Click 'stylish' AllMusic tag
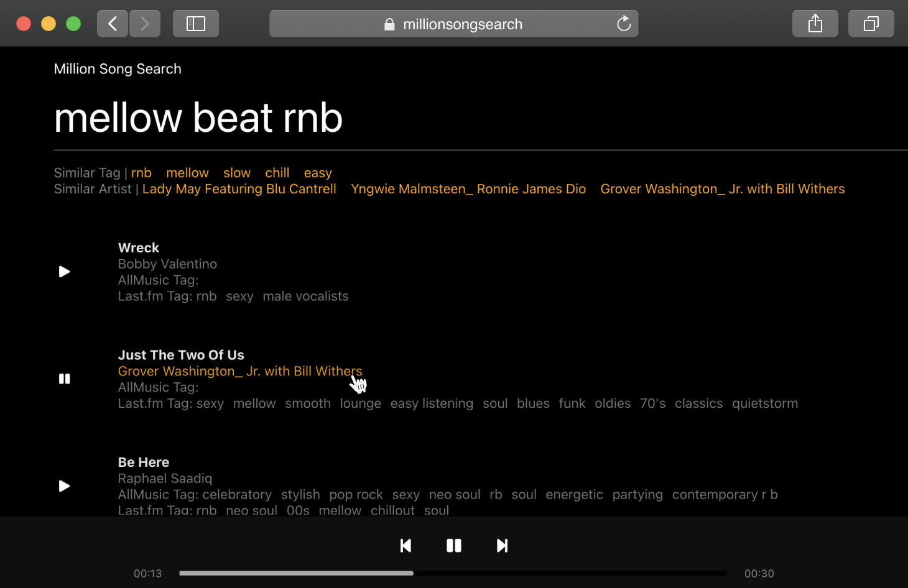 300,495
